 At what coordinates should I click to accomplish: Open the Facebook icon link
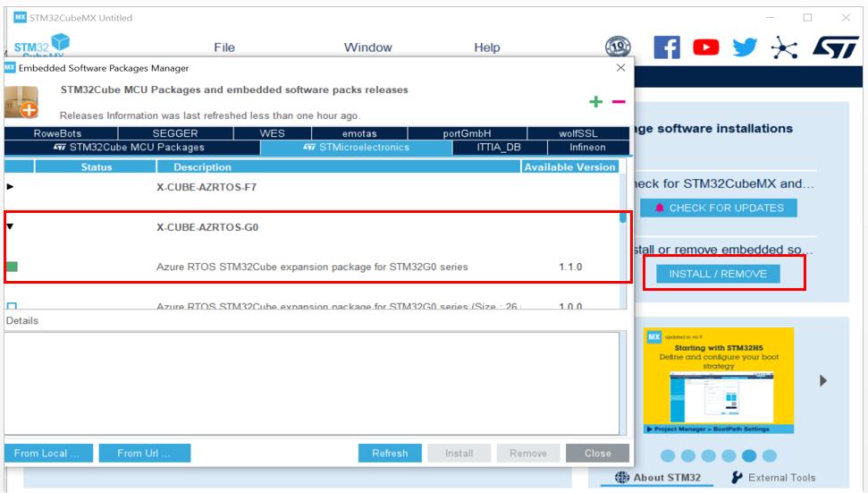667,47
